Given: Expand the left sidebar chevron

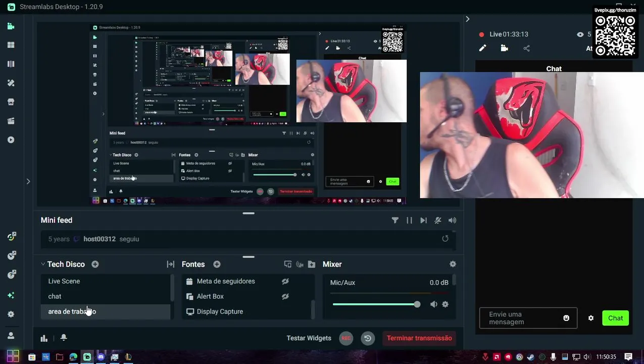Looking at the screenshot, I should tap(28, 181).
